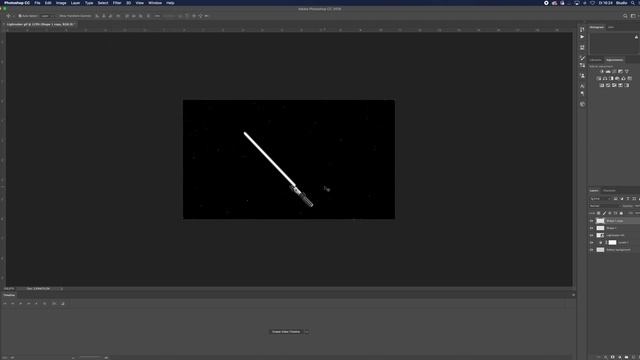Open the Character panel A icon
640x360 pixels.
[582, 87]
